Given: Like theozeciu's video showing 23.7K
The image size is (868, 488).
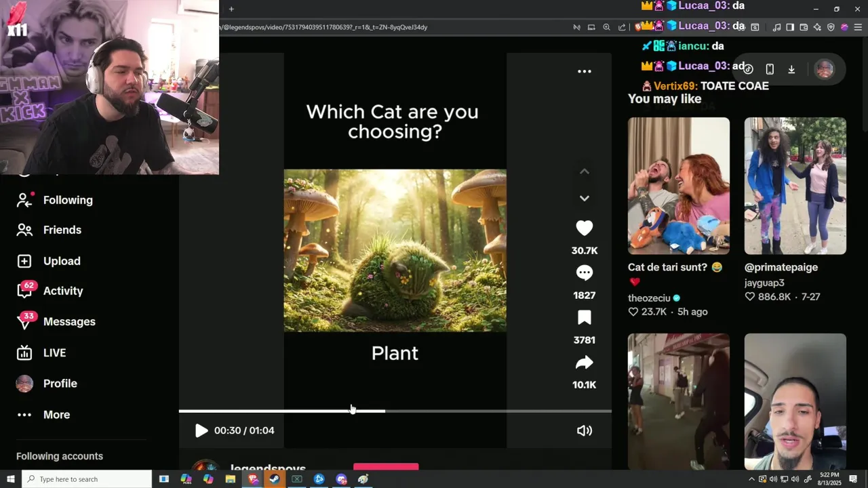Looking at the screenshot, I should point(633,312).
